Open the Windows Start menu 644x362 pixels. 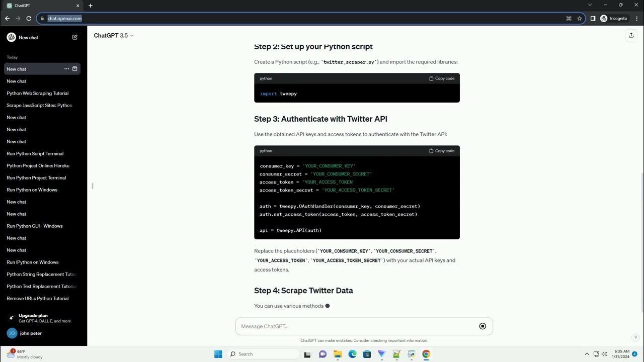[x=218, y=354]
